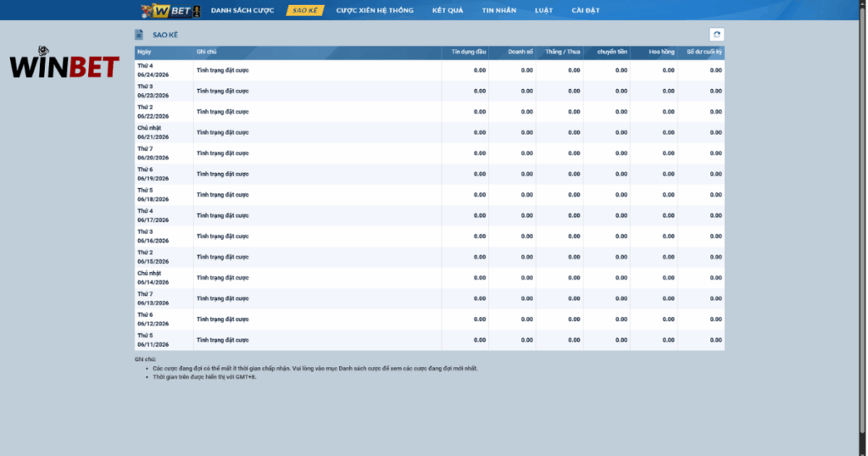Open Tình trạng đặt cược for 06/23/2026
The image size is (868, 456).
(x=223, y=92)
